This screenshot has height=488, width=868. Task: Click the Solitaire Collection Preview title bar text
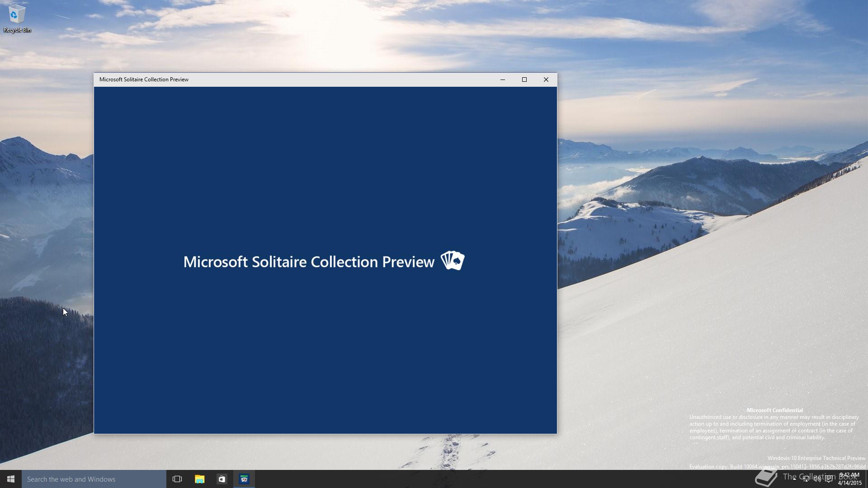(144, 80)
